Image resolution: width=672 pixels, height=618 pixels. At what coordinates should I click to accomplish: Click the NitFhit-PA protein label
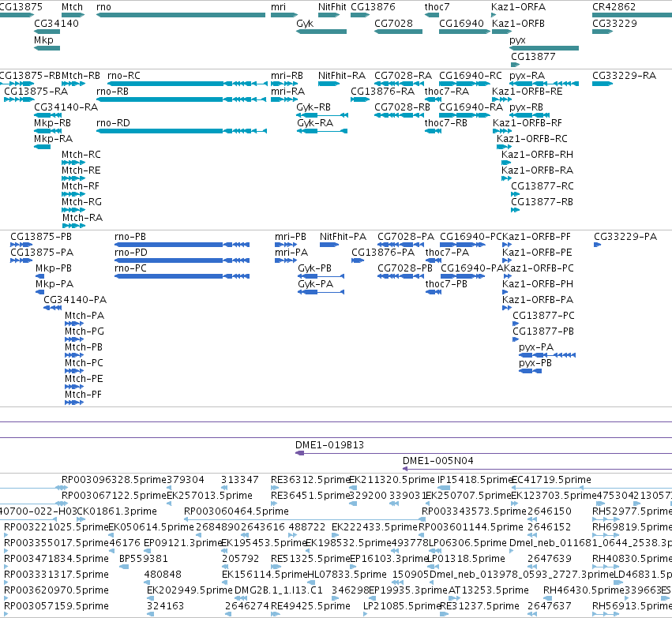point(343,237)
